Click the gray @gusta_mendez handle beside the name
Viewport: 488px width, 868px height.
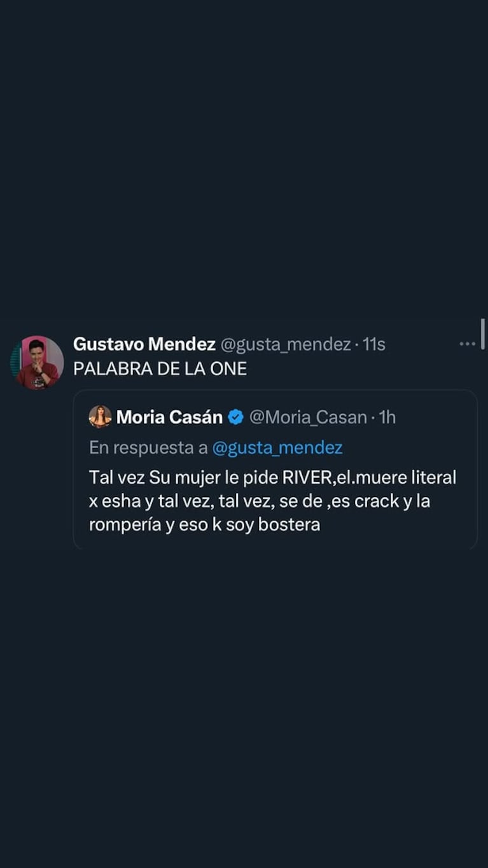286,344
